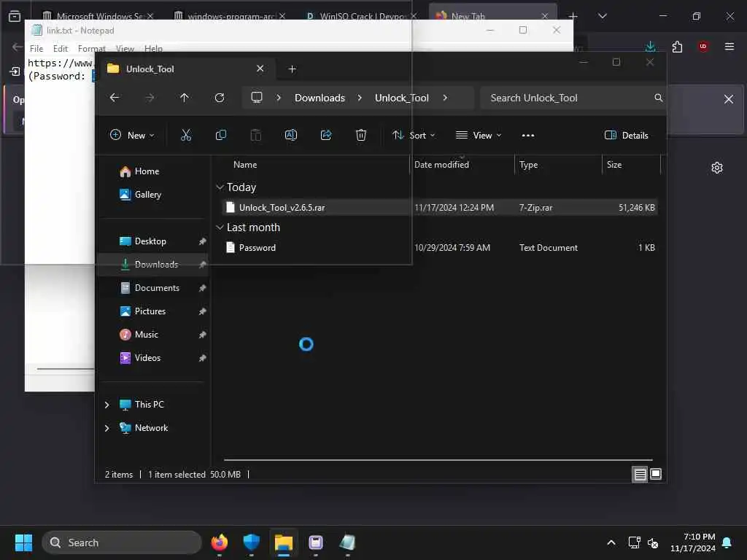Refresh the Unlock_Tool folder view
Viewport: 747px width, 560px height.
click(x=219, y=98)
